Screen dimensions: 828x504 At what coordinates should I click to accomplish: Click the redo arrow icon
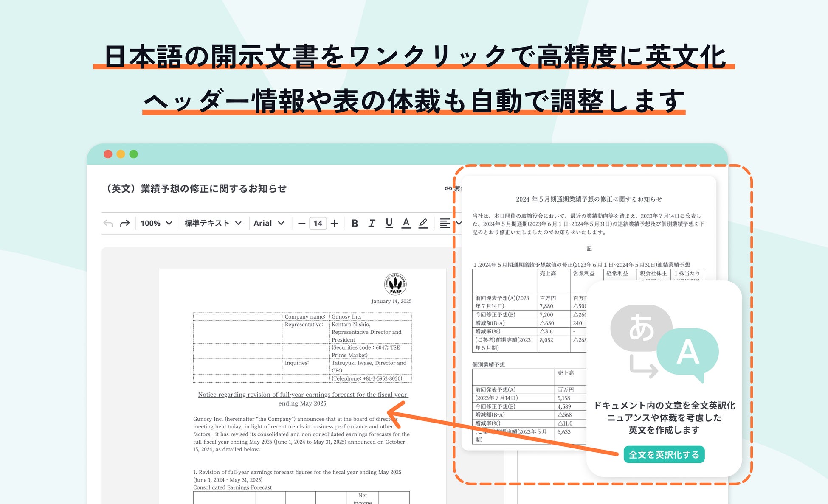point(124,223)
